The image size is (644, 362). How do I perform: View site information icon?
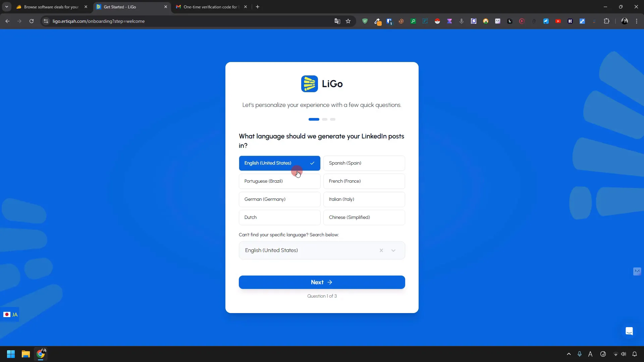click(x=46, y=21)
